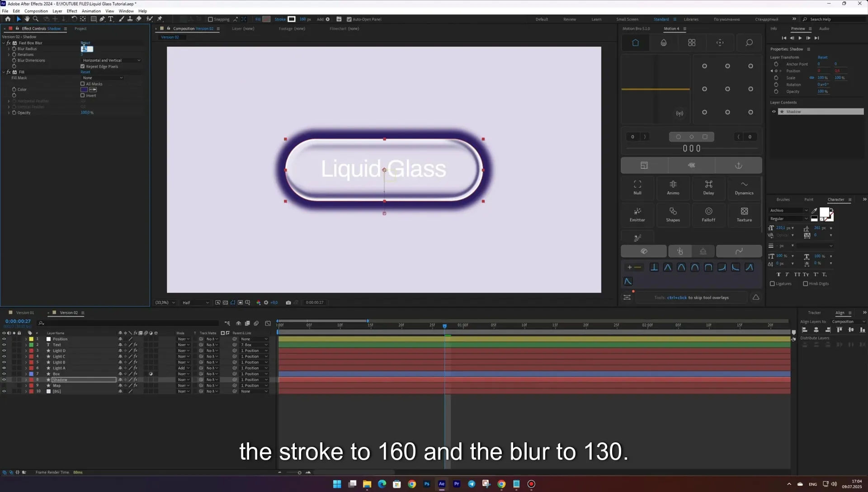Open Align Layers to Composition dropdown
Screen dimensions: 868x492
[849, 322]
